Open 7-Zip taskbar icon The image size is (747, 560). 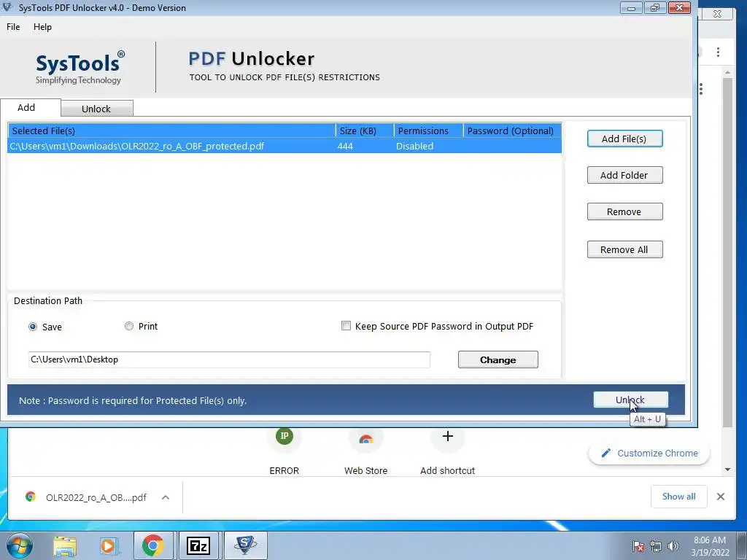coord(198,545)
